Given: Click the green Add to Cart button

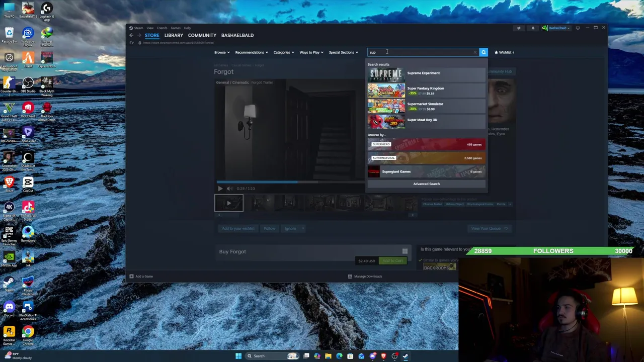Looking at the screenshot, I should pyautogui.click(x=392, y=261).
